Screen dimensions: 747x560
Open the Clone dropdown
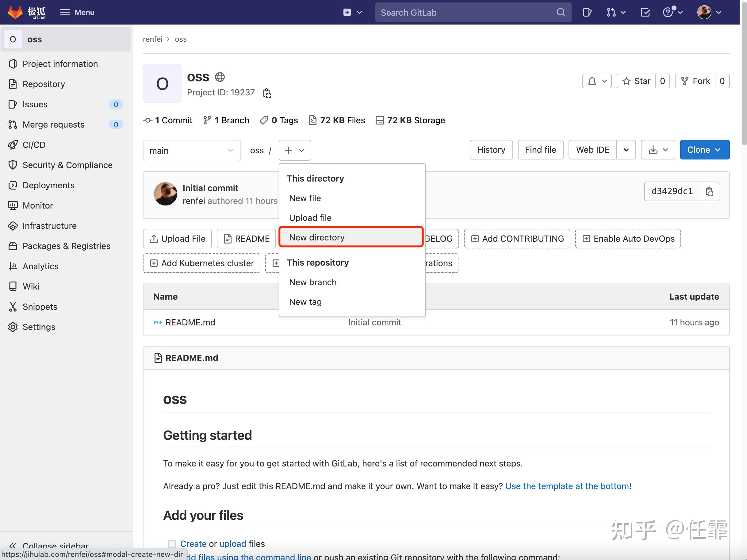(704, 150)
